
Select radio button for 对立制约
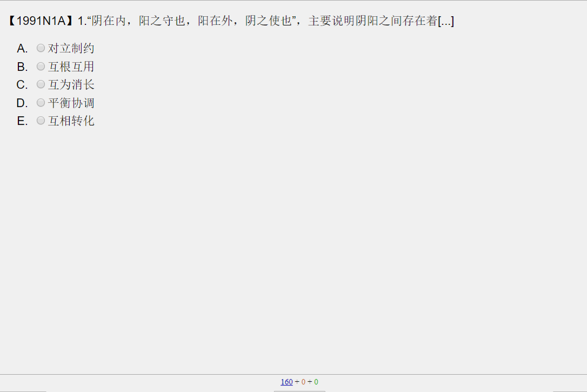coord(41,48)
